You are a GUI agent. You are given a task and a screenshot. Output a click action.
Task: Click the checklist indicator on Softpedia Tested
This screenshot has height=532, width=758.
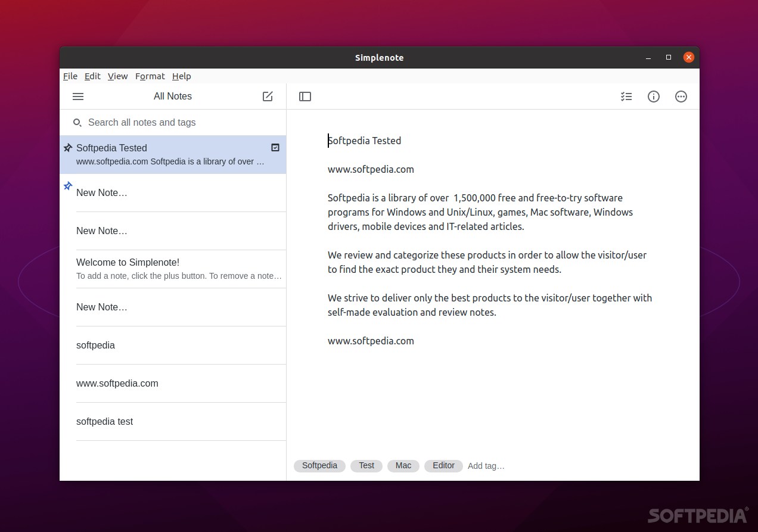click(x=275, y=148)
